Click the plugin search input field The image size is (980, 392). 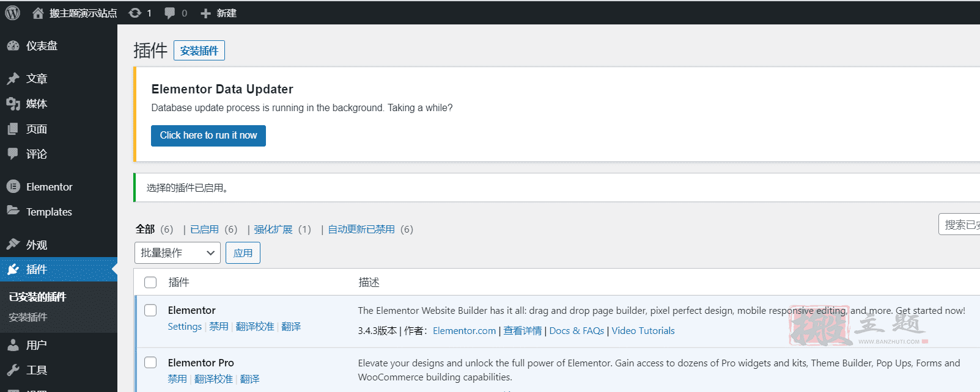click(x=959, y=225)
